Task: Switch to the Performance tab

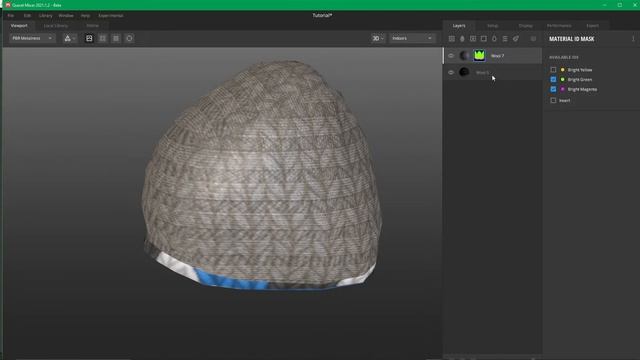Action: [559, 25]
